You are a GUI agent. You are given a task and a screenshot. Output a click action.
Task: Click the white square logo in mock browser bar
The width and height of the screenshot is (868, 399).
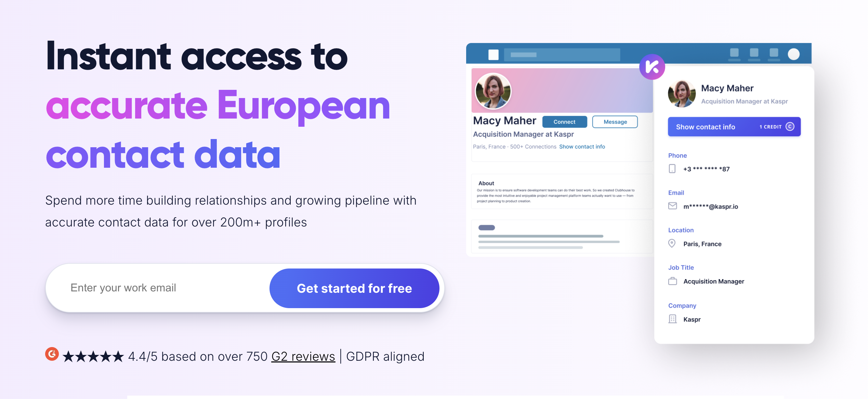[493, 55]
